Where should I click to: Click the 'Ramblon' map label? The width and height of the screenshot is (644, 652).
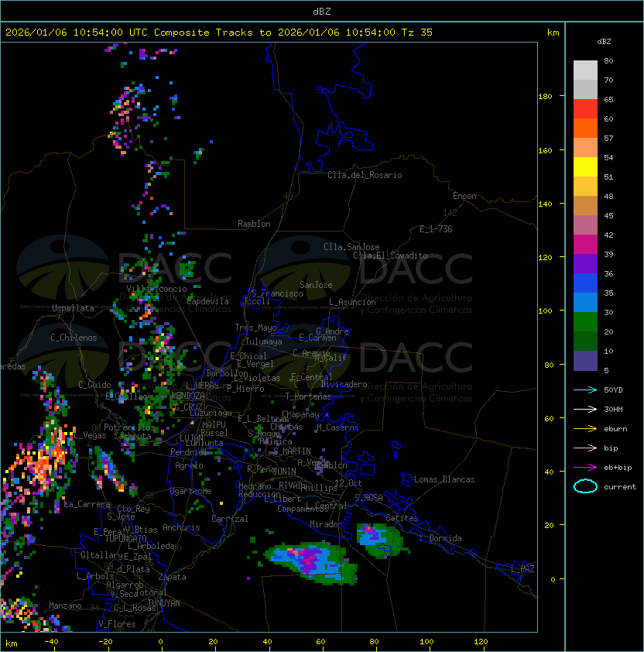254,224
